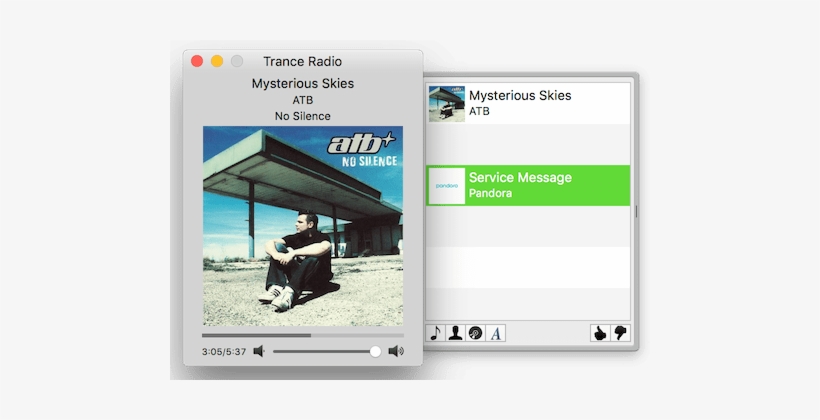Screen dimensions: 820x420
Task: Click the 3:05/5:37 time display
Action: point(224,351)
